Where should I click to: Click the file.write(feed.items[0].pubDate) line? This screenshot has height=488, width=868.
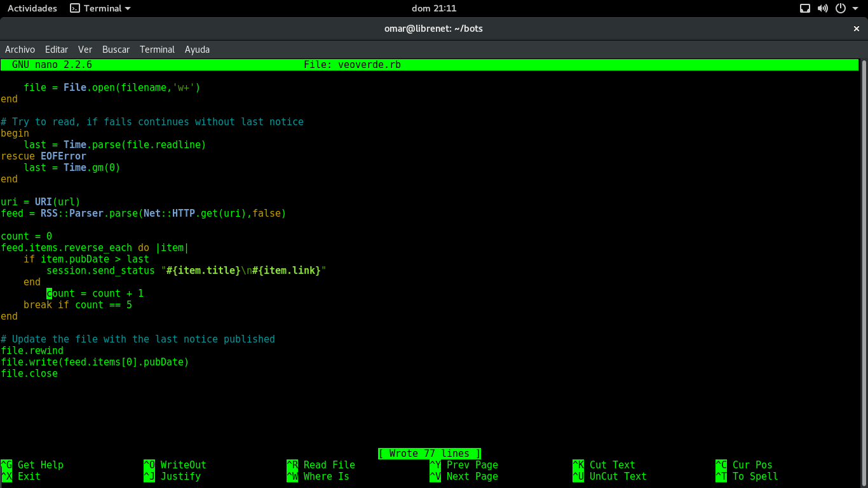click(95, 362)
